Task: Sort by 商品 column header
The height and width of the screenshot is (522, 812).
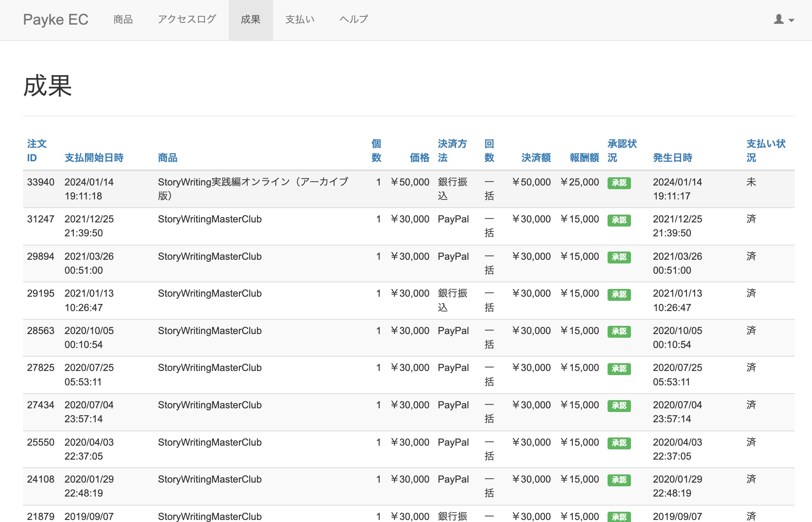Action: (x=168, y=158)
